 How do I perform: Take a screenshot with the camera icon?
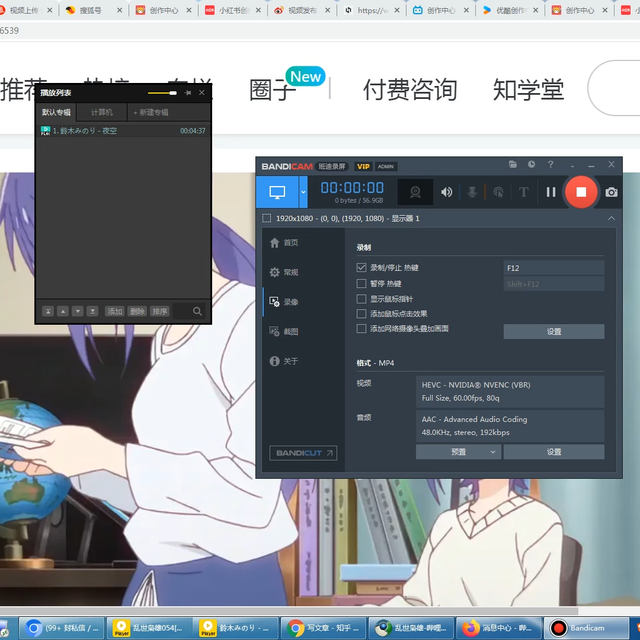coord(611,192)
